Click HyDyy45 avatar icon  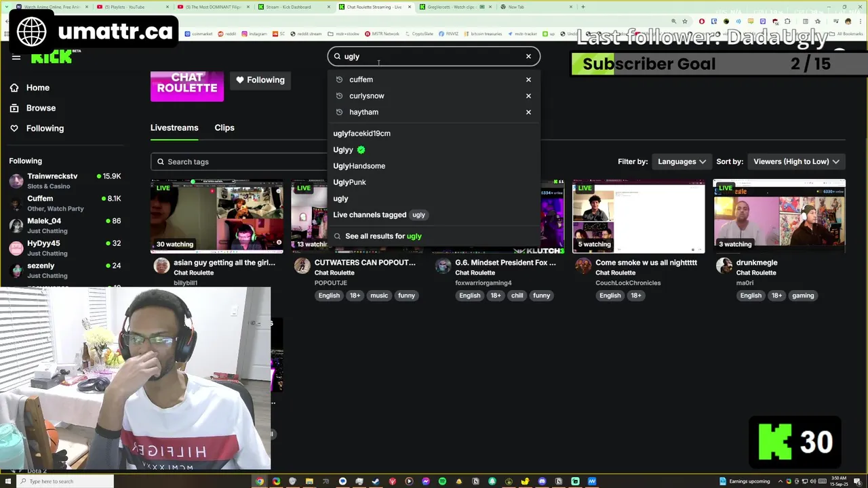[x=16, y=248]
